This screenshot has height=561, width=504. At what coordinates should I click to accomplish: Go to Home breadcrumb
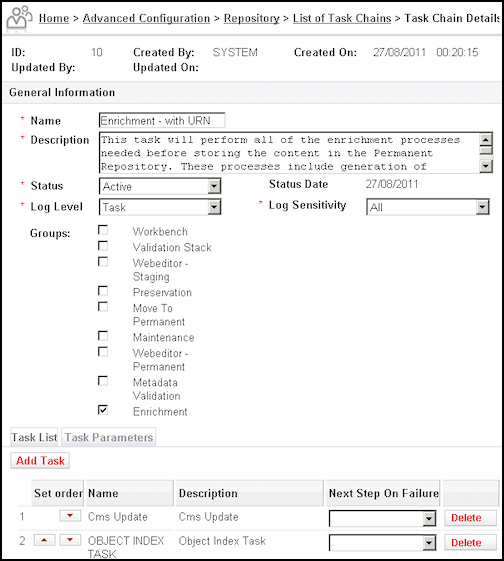(54, 18)
